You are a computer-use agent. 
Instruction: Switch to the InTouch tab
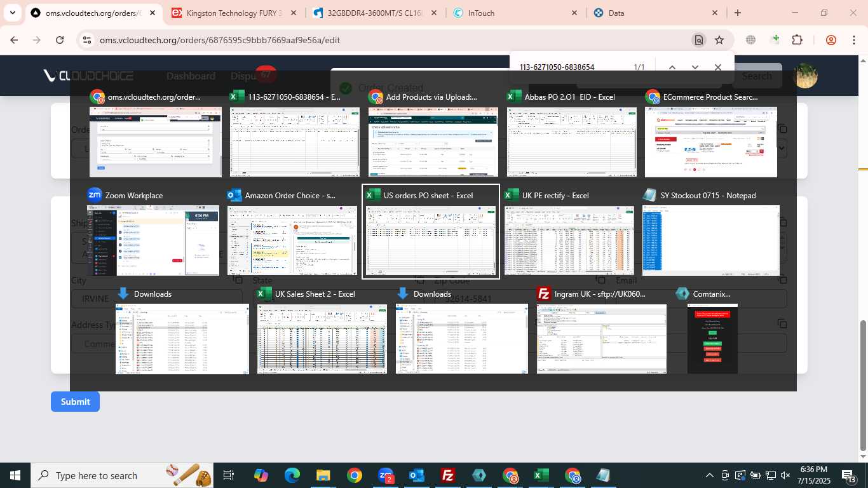point(516,13)
